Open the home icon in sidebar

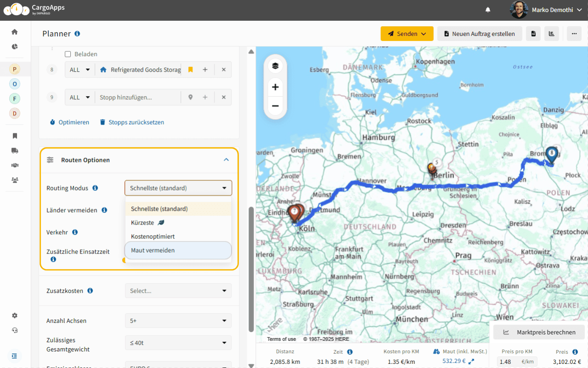pos(15,32)
